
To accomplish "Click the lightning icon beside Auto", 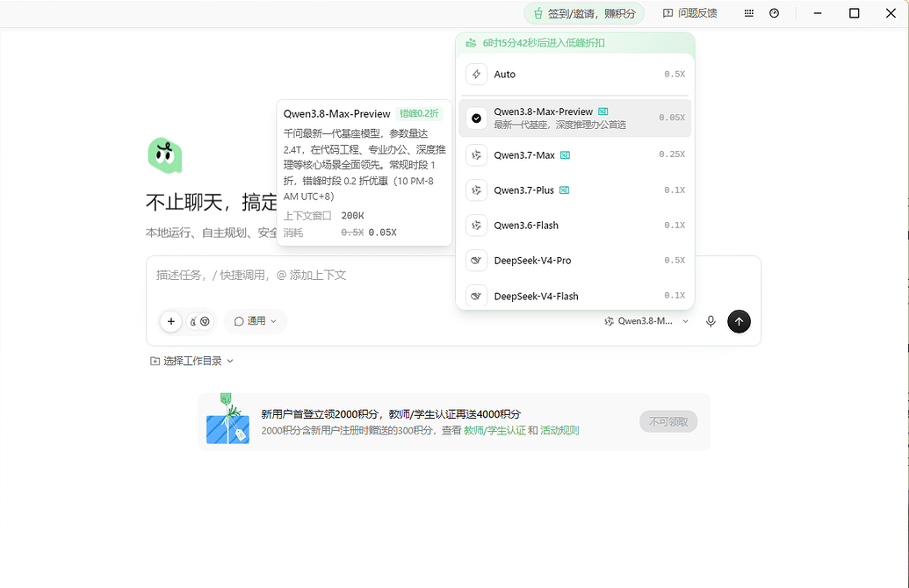I will click(x=477, y=74).
